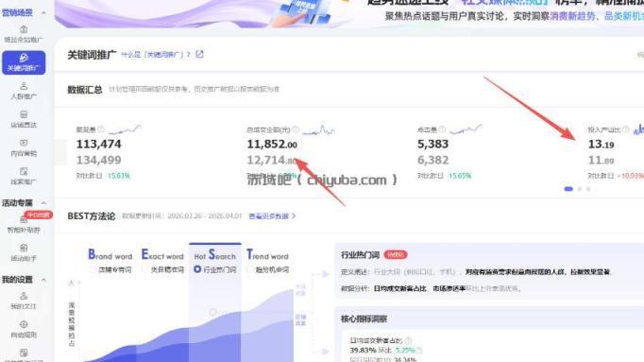This screenshot has height=362, width=644.
Task: Open the sidebar item with the red badge
Action: (24, 224)
